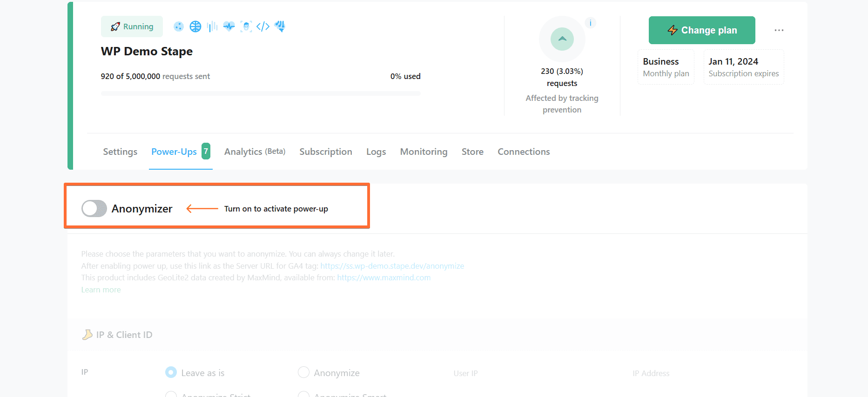Click the heartbeat monitor power-up icon
The height and width of the screenshot is (397, 868).
click(x=229, y=26)
